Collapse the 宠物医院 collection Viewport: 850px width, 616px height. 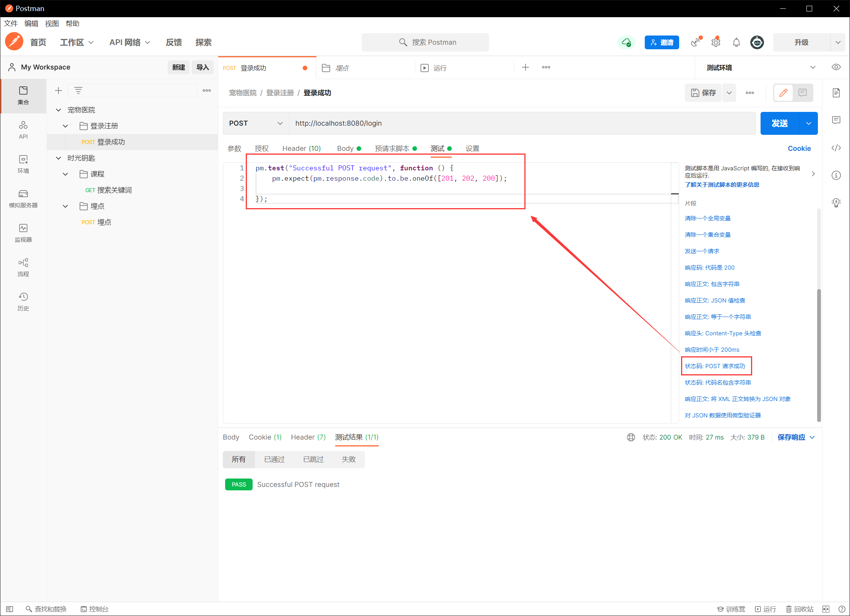[x=58, y=110]
